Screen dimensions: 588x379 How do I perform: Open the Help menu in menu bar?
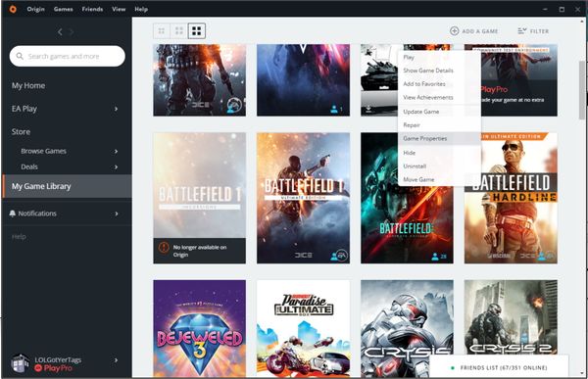click(x=141, y=9)
